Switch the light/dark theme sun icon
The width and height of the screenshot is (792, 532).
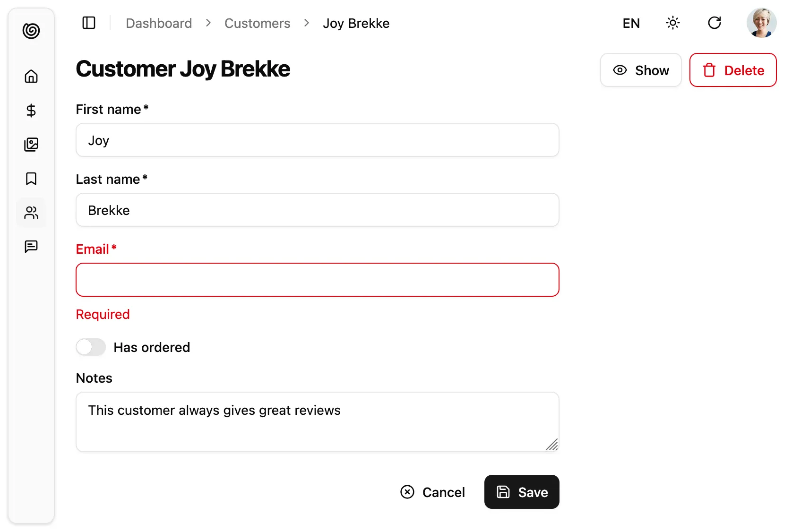click(x=672, y=23)
